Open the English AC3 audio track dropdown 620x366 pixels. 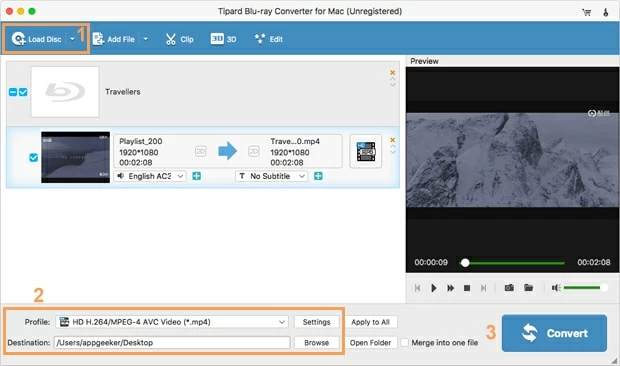click(150, 176)
